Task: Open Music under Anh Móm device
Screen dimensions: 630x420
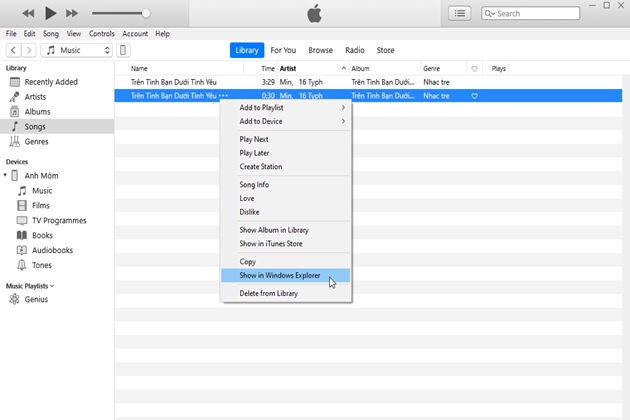Action: [42, 191]
